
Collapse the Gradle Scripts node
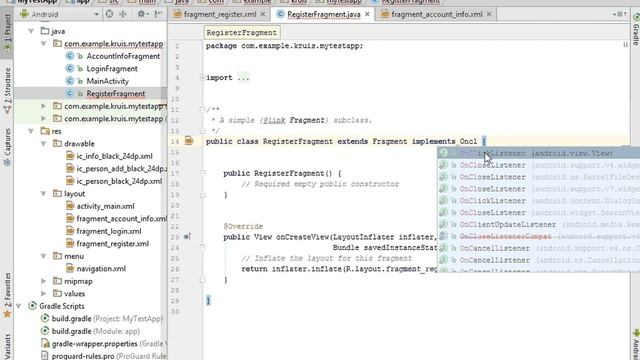point(19,306)
